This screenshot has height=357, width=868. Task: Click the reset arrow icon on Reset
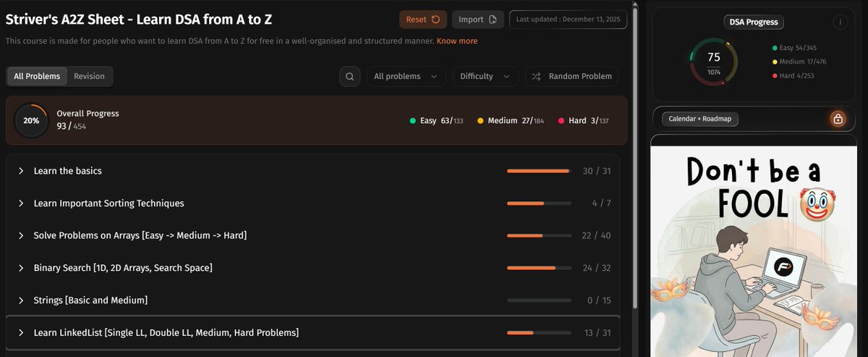pos(435,20)
